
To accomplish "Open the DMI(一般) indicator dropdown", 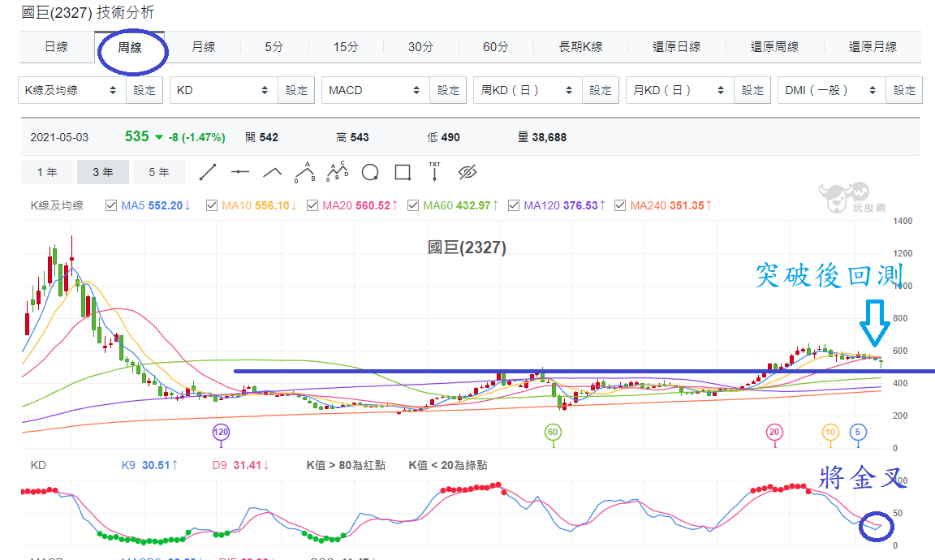I will coord(832,90).
